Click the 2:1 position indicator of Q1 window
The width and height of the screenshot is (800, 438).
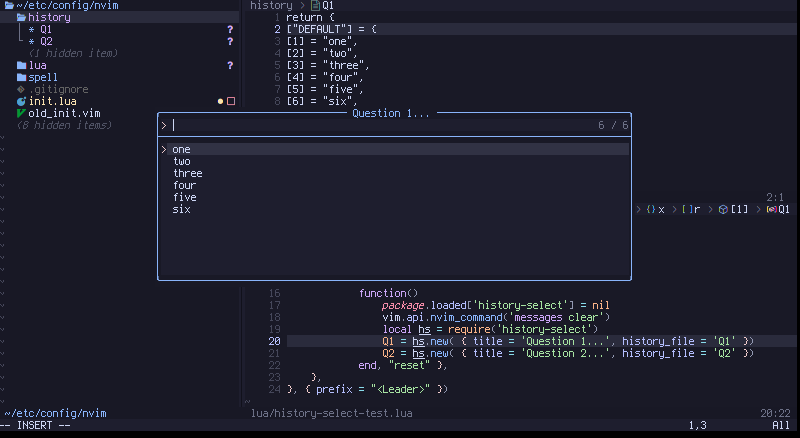click(775, 198)
